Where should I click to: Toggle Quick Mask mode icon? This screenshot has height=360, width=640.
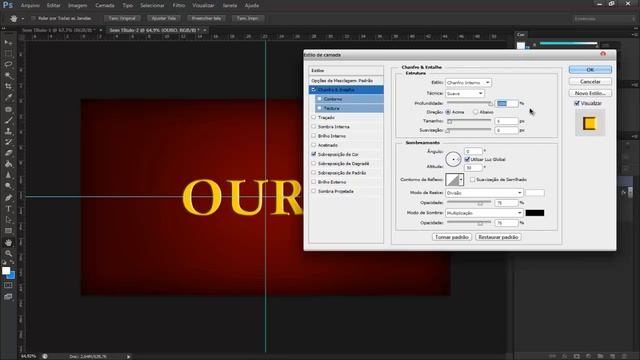8,285
